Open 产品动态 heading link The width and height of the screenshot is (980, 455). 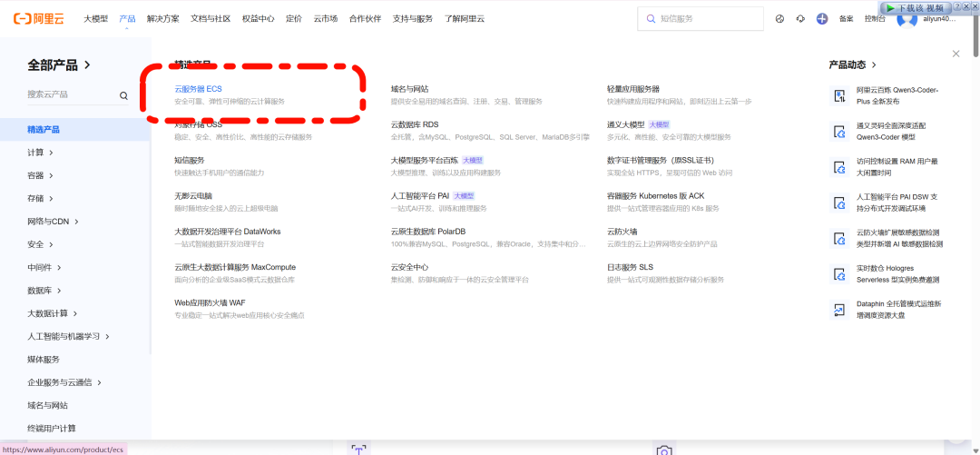point(852,64)
